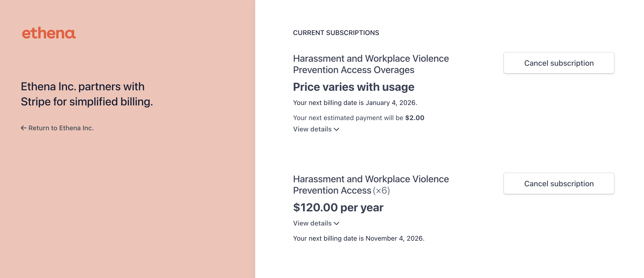Click the back arrow beside Return to Ethena
Image resolution: width=644 pixels, height=278 pixels.
click(x=23, y=128)
